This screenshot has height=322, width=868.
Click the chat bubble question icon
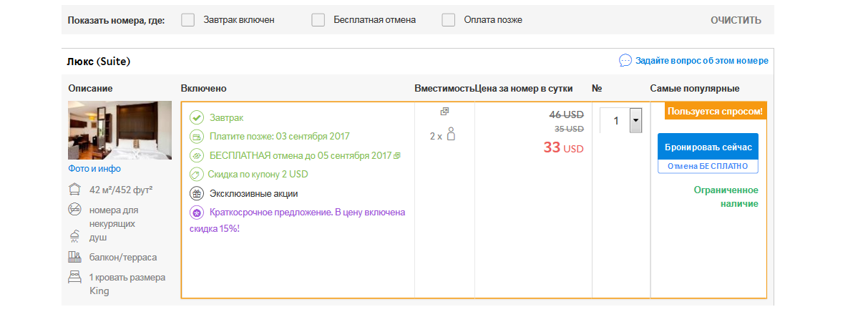(x=625, y=61)
